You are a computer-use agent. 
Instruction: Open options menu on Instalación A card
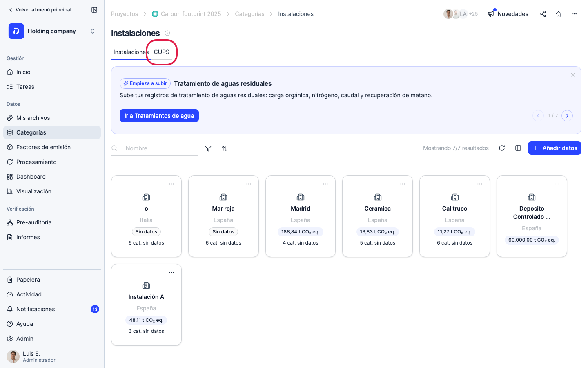point(171,272)
